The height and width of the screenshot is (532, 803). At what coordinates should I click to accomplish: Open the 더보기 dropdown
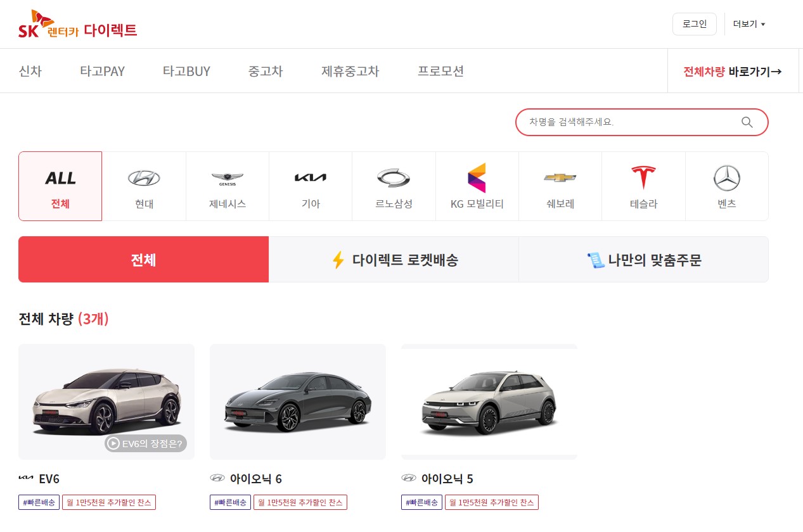pos(749,24)
